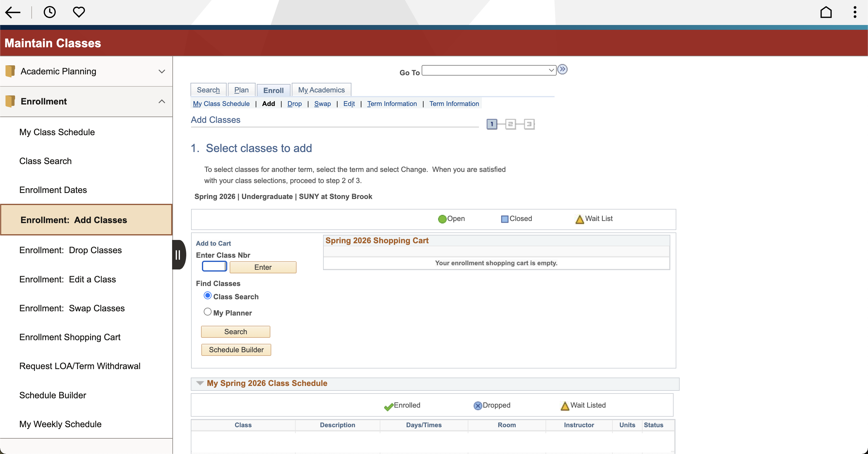Click the Schedule Builder button

[x=236, y=350]
